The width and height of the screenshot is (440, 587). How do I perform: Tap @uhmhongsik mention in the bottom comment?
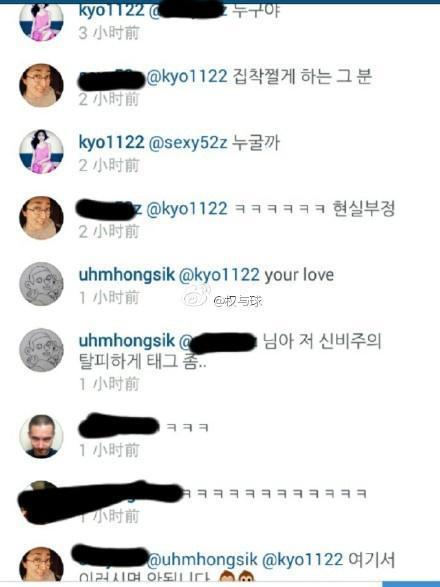click(x=202, y=560)
